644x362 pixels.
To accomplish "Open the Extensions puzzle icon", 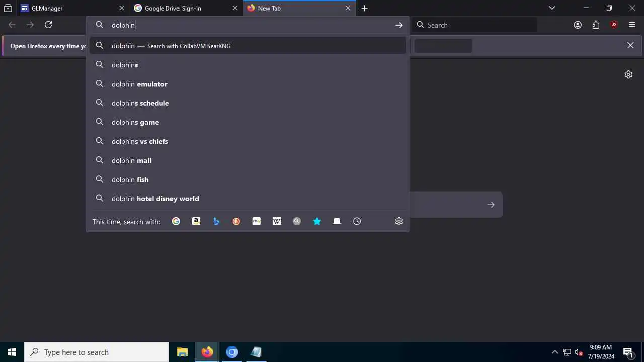I will (x=596, y=25).
